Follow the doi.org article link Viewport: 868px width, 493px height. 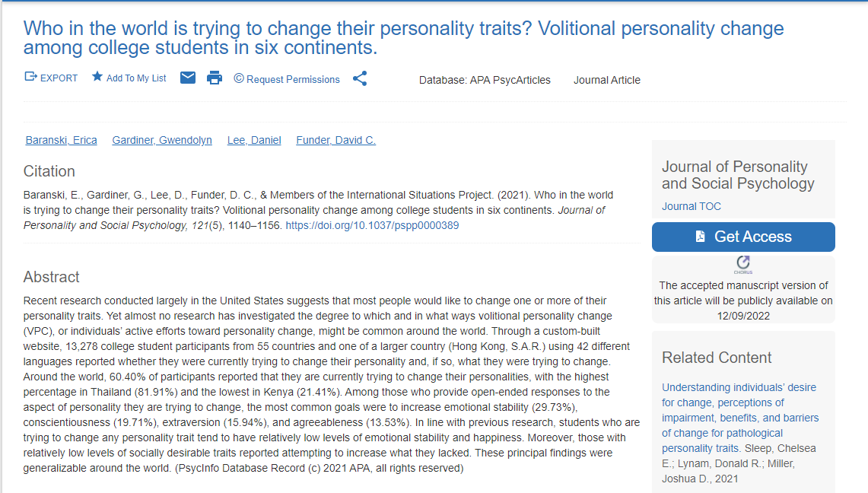click(x=372, y=225)
